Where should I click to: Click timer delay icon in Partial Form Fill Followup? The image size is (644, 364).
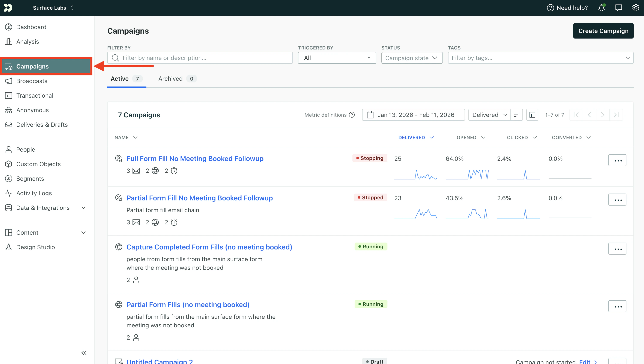(174, 222)
